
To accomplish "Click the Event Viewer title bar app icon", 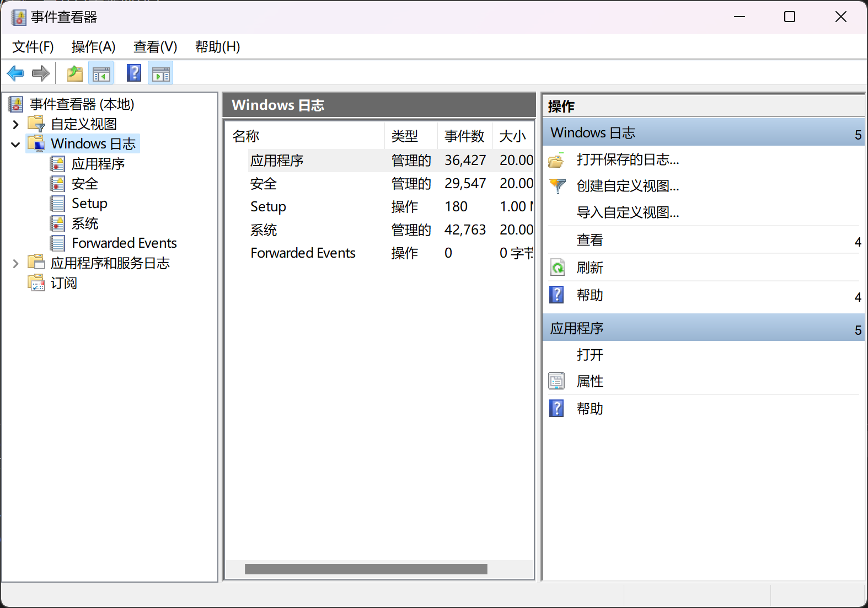I will (x=19, y=18).
